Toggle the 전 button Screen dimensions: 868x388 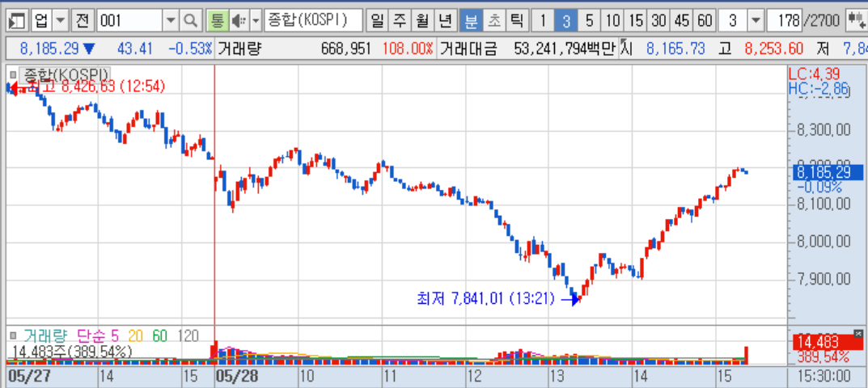82,22
